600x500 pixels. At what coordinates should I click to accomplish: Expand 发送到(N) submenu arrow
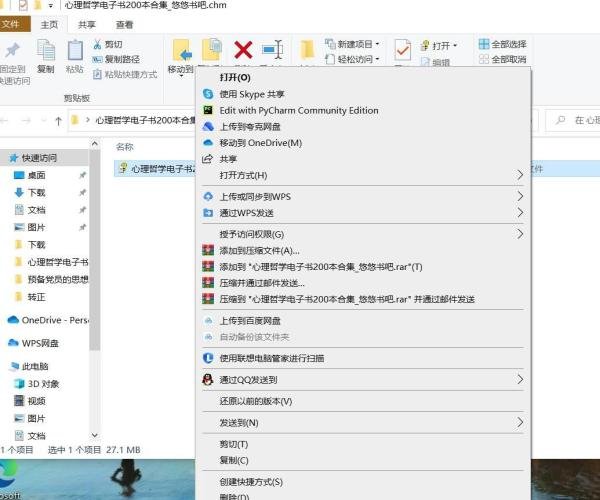coord(520,422)
